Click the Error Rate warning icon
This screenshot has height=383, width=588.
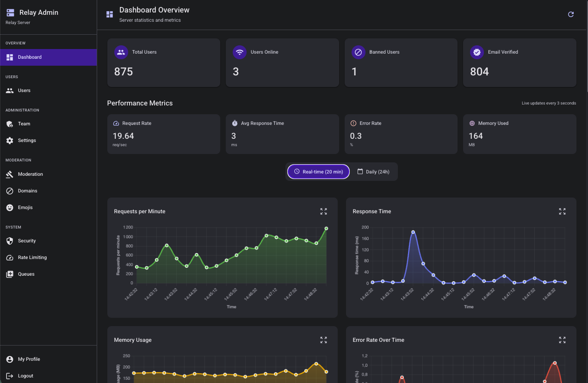(353, 124)
